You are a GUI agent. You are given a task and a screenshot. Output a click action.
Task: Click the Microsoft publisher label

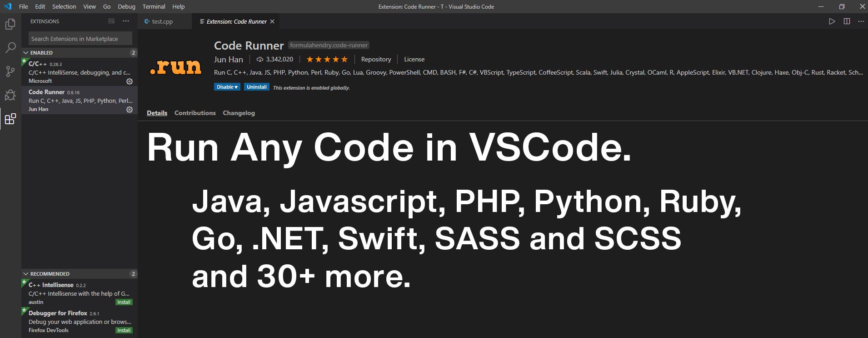pyautogui.click(x=40, y=81)
